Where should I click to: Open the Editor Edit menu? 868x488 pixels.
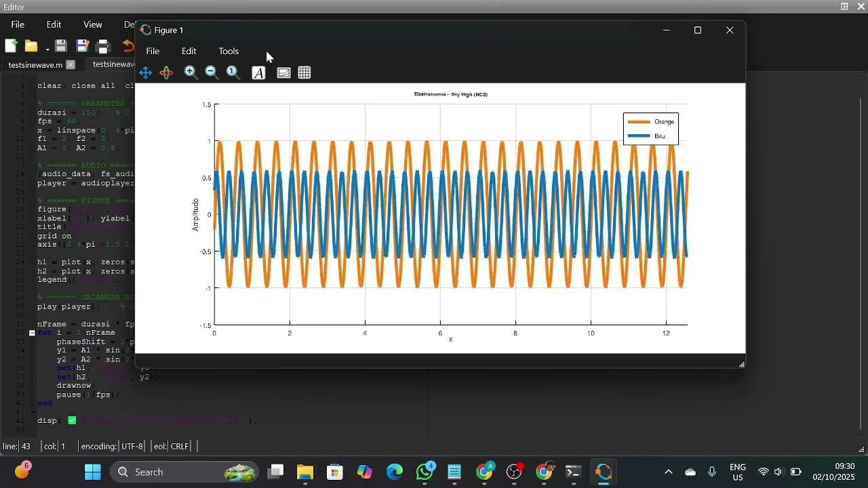click(x=54, y=25)
